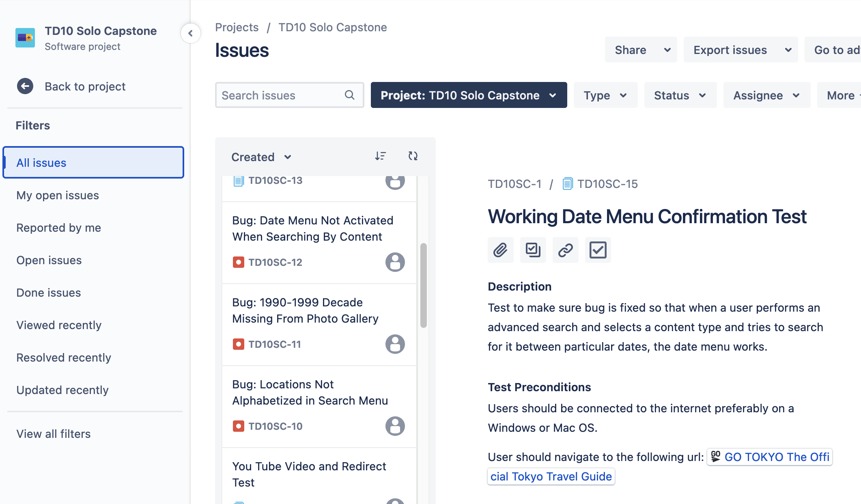This screenshot has width=861, height=504.
Task: Open the Assignee filter dropdown
Action: pyautogui.click(x=766, y=95)
